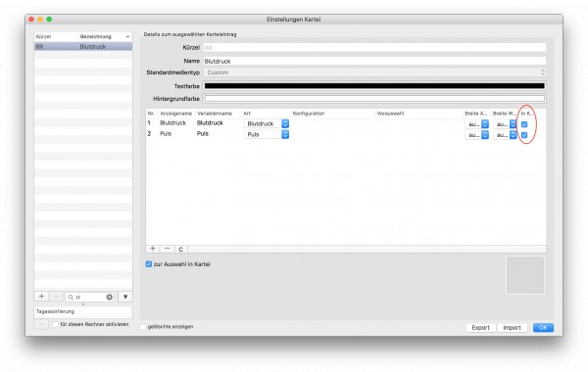Screen dimensions: 588x372
Task: Click the gray preview box bottom right
Action: 525,275
